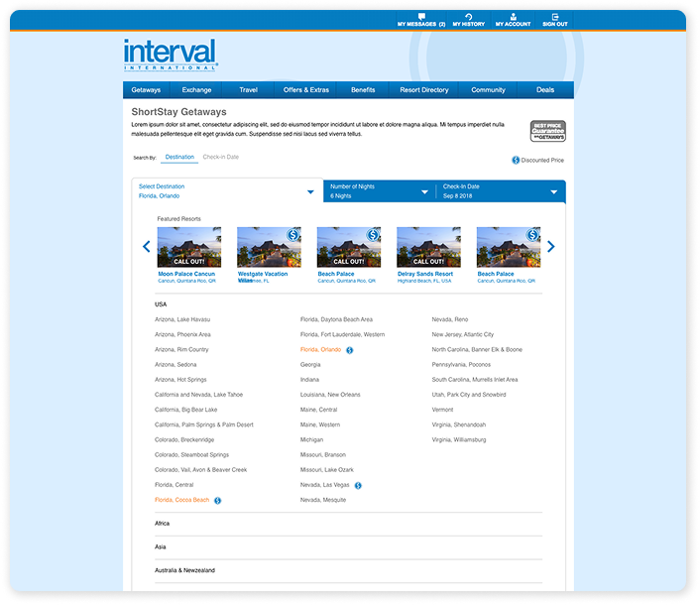Select the Destination search tab
700x605 pixels.
coord(179,157)
